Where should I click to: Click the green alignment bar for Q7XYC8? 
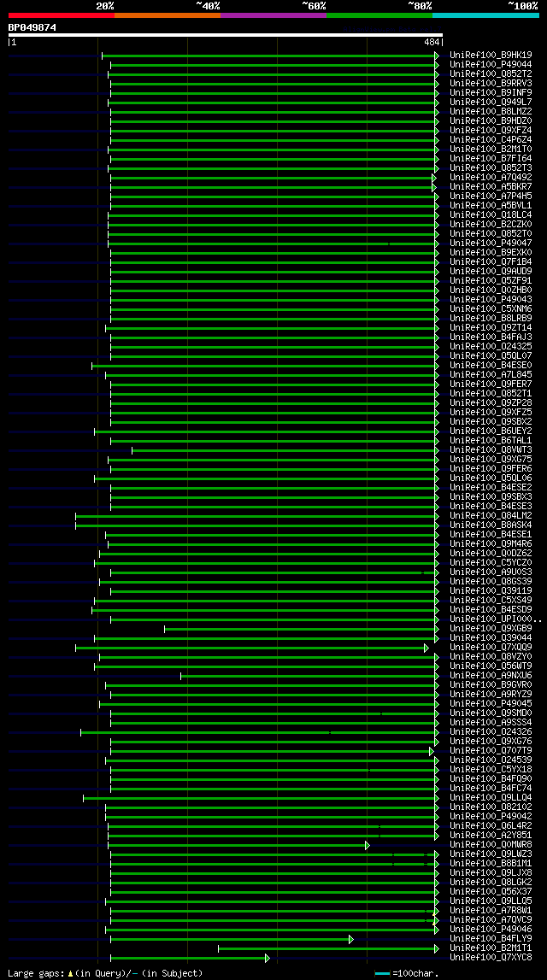click(190, 958)
